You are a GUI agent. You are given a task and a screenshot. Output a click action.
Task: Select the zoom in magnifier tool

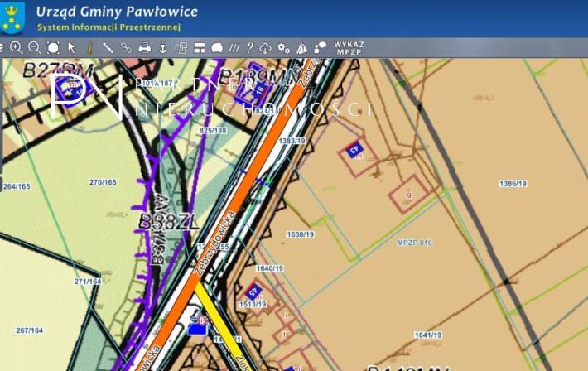(17, 48)
